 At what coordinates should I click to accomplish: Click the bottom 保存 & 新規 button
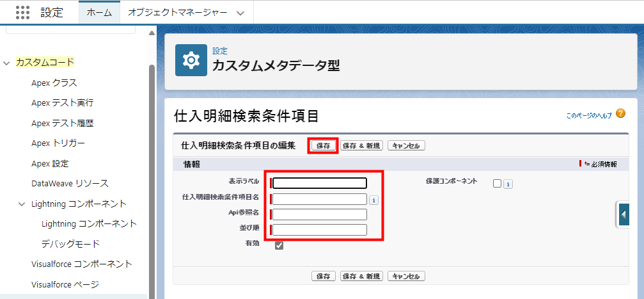361,276
